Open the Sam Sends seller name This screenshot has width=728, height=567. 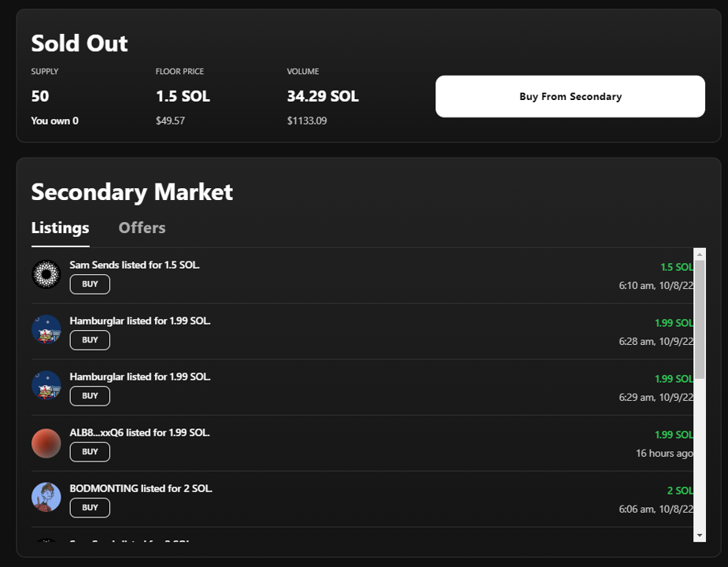(x=95, y=265)
